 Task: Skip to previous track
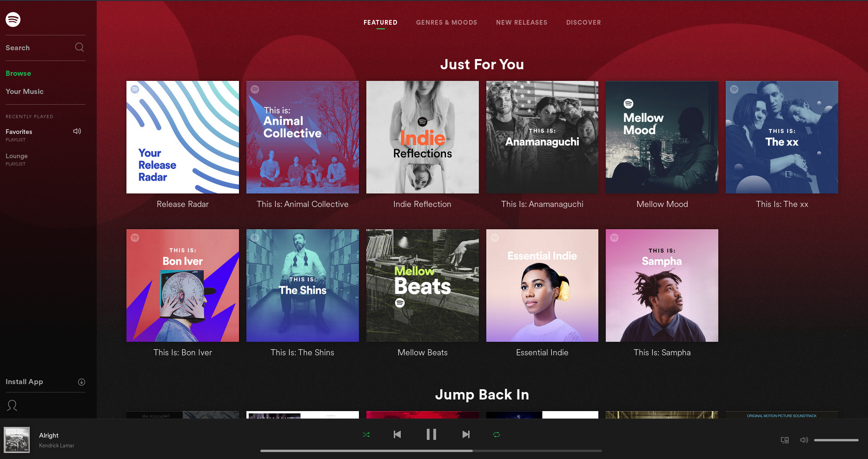397,434
